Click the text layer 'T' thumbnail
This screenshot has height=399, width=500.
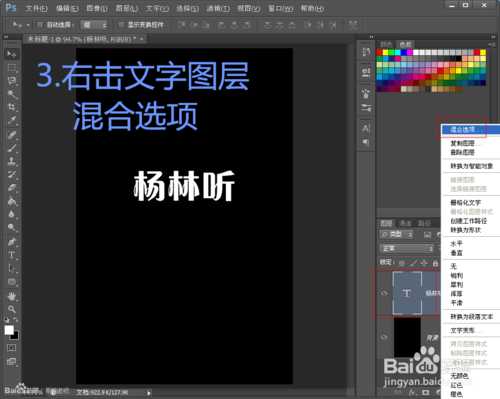tap(407, 293)
